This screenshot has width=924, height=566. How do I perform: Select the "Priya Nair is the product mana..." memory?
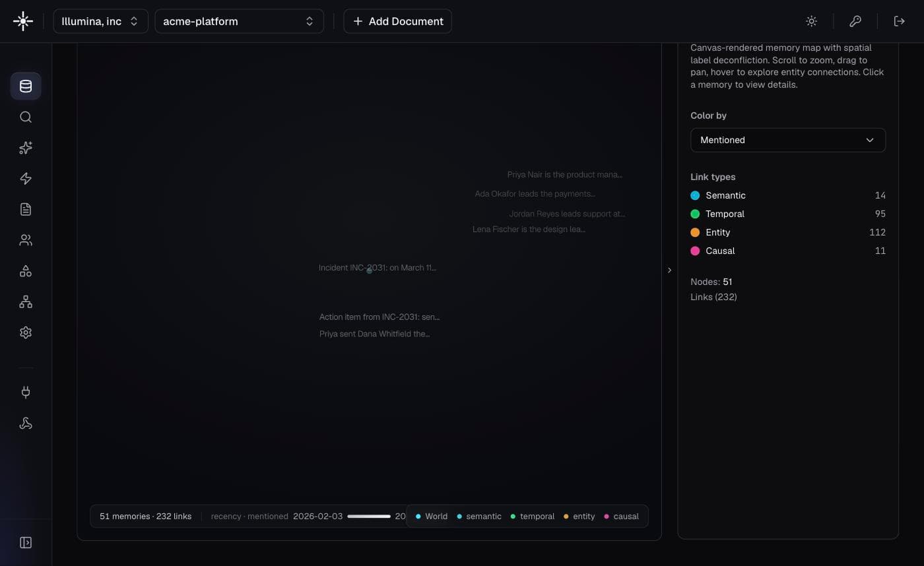(x=564, y=175)
